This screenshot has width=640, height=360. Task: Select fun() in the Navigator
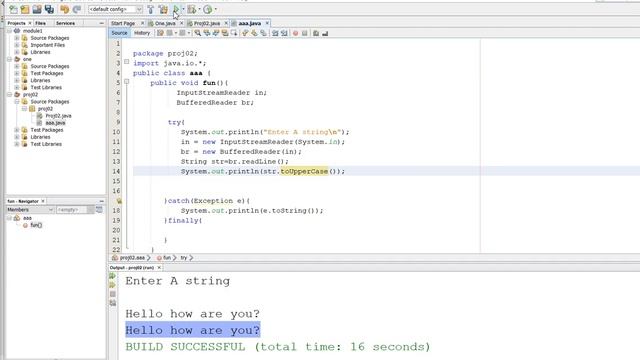click(36, 225)
